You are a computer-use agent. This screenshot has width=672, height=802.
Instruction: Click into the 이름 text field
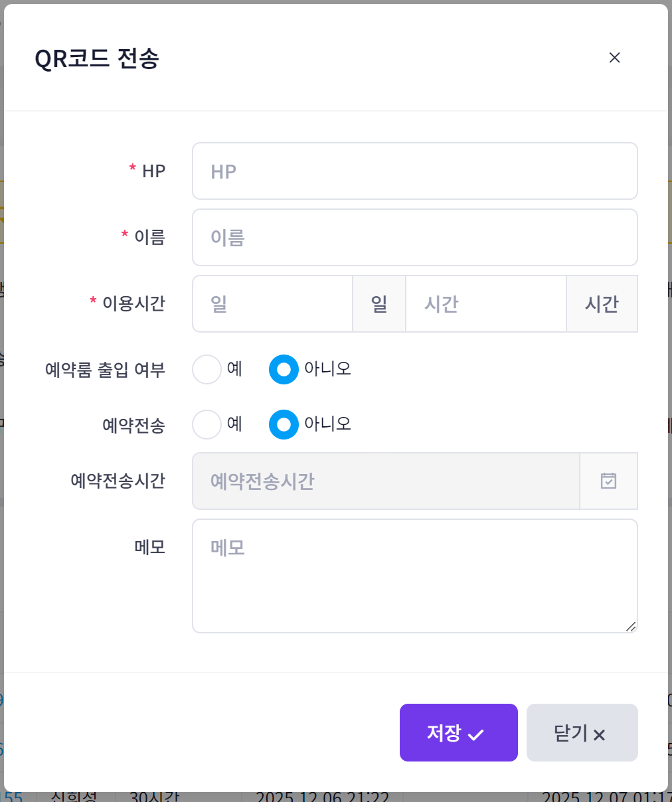(414, 238)
